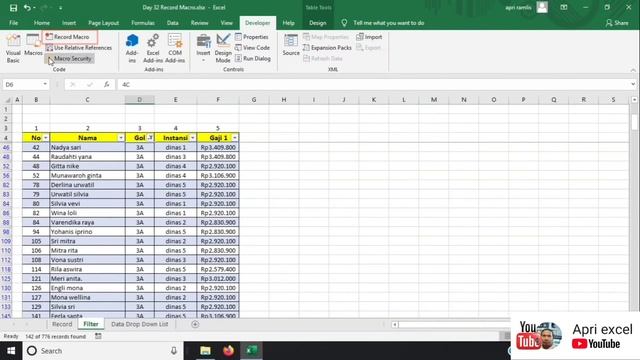Open Ribbon Display Options
Screen dimensions: 640x360
coord(564,7)
